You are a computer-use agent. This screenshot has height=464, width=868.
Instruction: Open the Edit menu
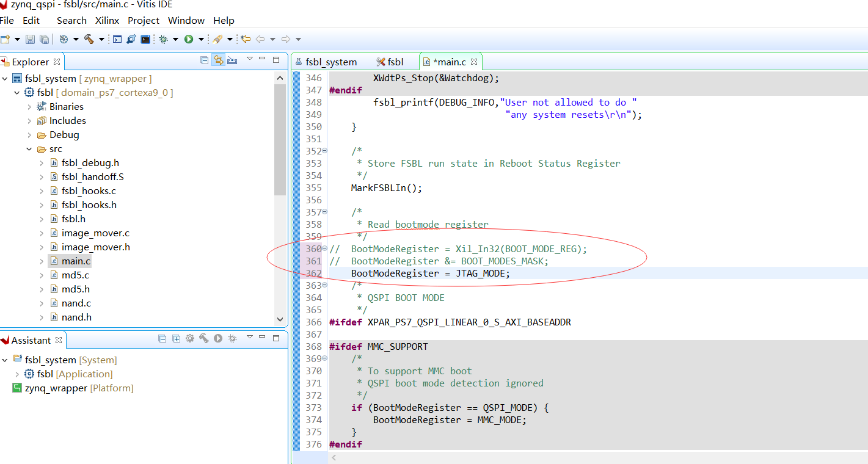[x=31, y=20]
